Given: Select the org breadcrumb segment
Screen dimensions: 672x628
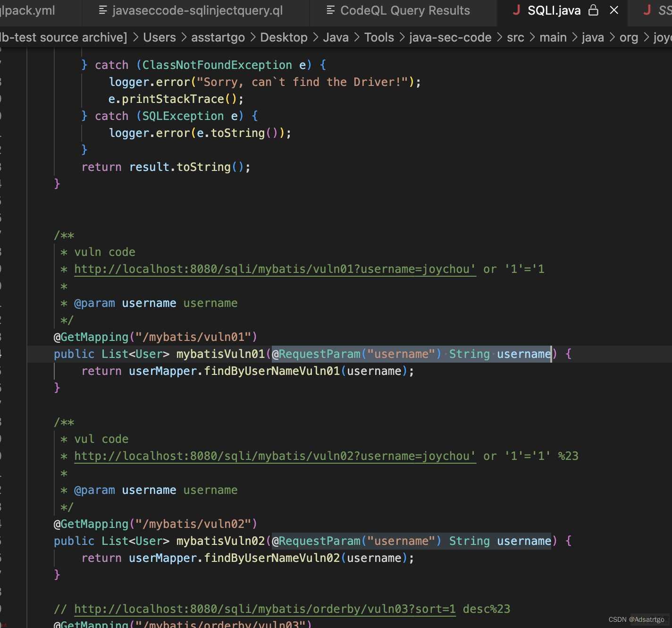Looking at the screenshot, I should coord(629,37).
